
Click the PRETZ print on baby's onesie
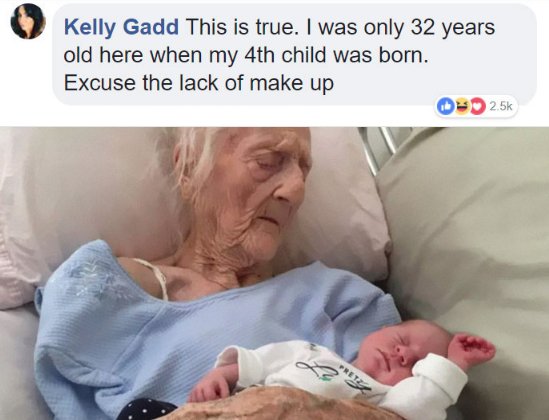pos(351,374)
